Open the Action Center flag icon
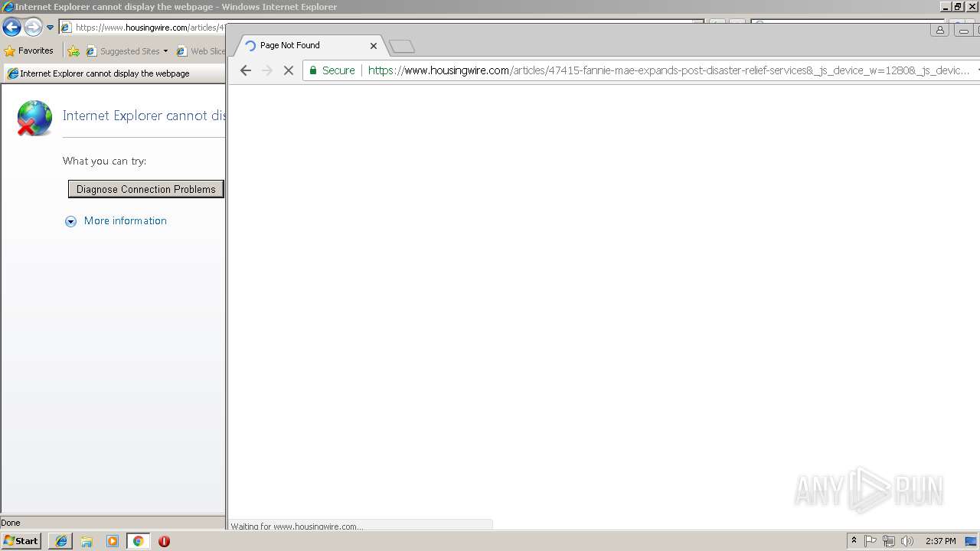This screenshot has height=551, width=980. 871,541
